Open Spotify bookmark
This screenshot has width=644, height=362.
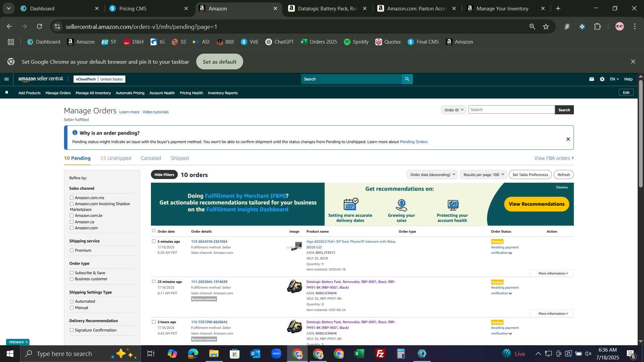pyautogui.click(x=356, y=42)
